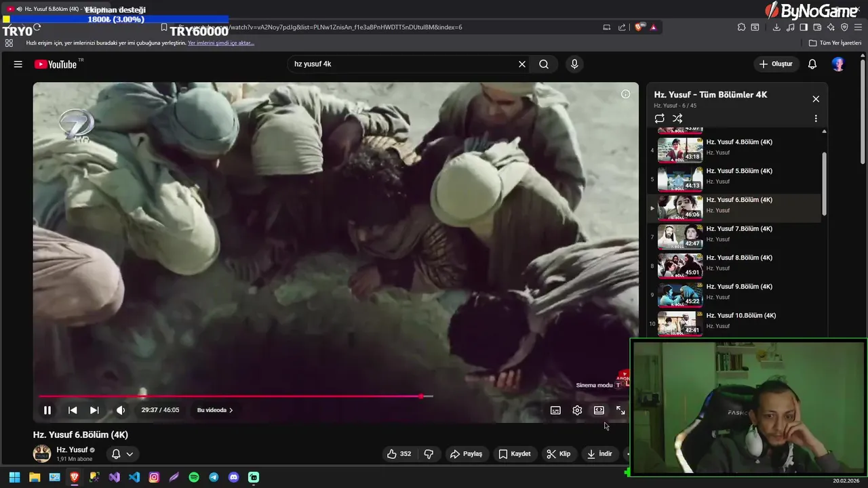The image size is (868, 488).
Task: Like the video with 352 likes
Action: click(x=399, y=453)
